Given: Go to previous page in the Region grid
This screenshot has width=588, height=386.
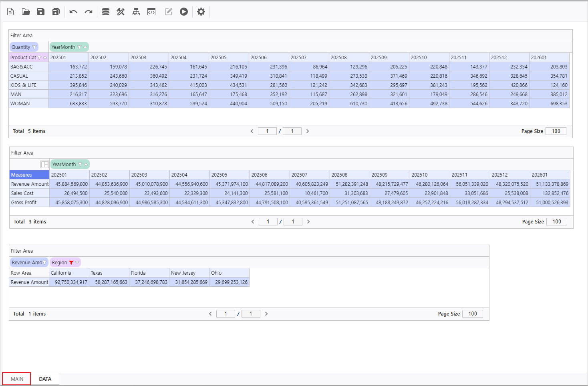Looking at the screenshot, I should pyautogui.click(x=210, y=314).
